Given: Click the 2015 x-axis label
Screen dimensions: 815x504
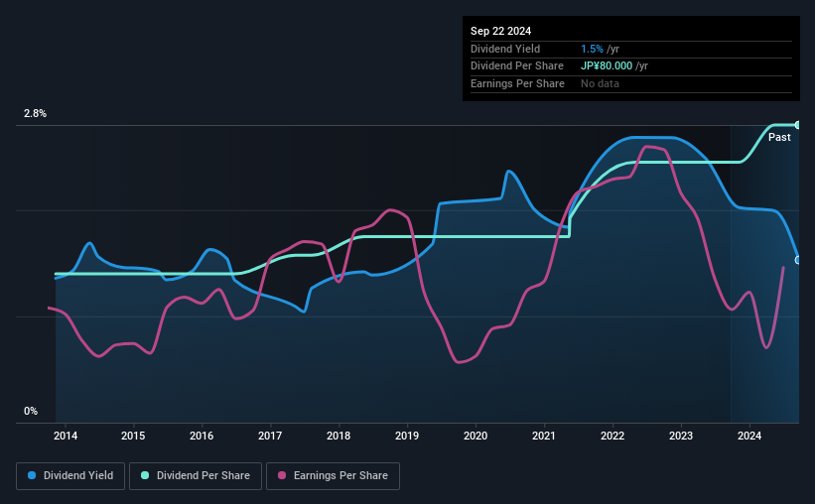Looking at the screenshot, I should coord(133,436).
